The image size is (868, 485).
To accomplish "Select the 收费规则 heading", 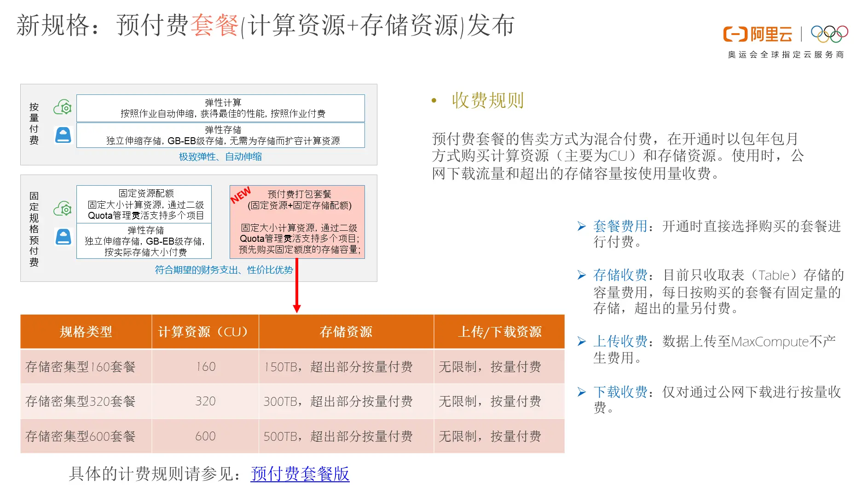I will [488, 100].
